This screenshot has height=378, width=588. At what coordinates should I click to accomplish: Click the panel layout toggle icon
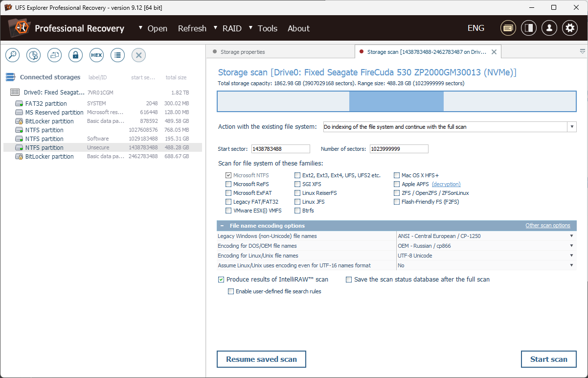coord(528,28)
